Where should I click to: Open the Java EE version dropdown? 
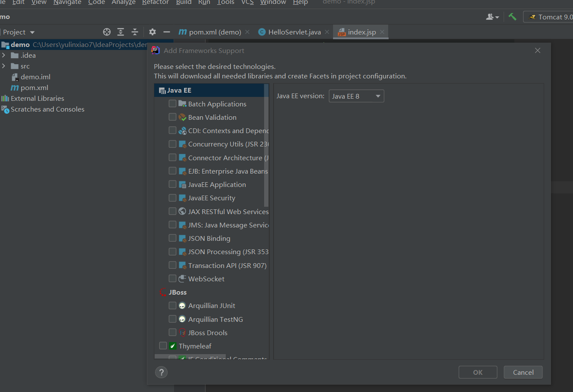pyautogui.click(x=356, y=96)
